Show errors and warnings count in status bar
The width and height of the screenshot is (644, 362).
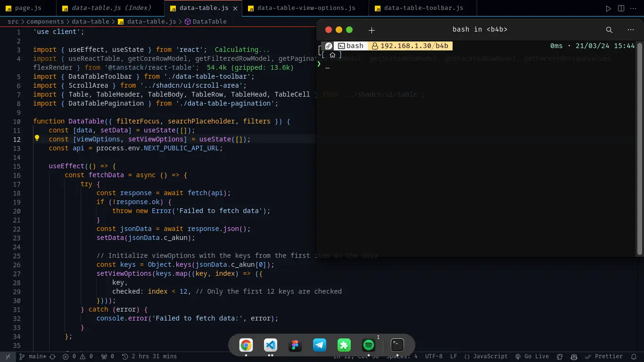click(x=78, y=357)
